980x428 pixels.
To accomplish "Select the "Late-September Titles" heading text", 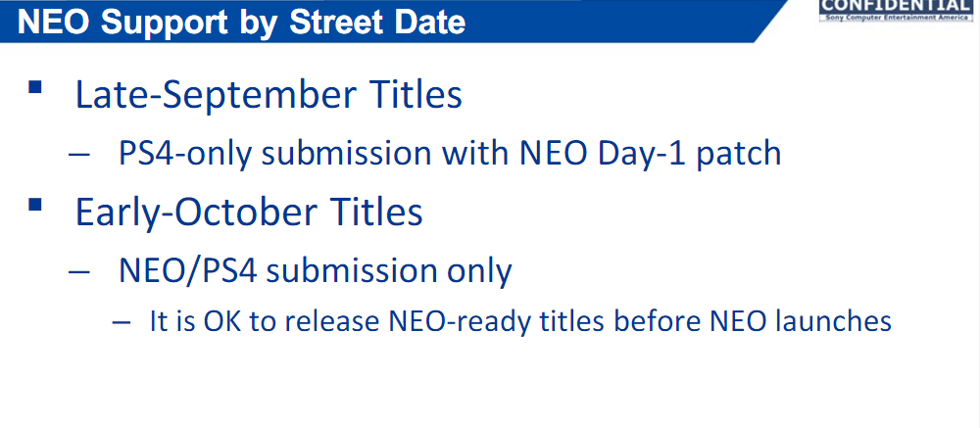I will tap(269, 95).
